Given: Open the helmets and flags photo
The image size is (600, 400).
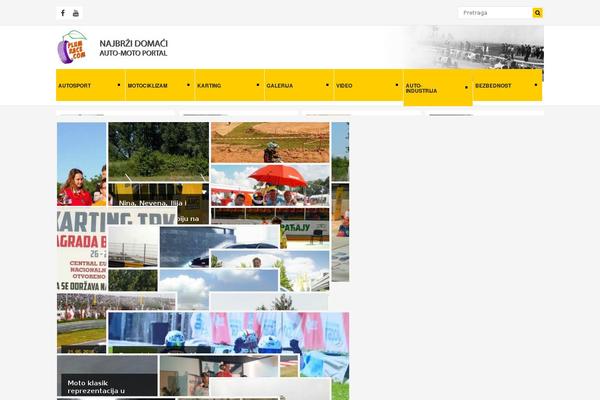Looking at the screenshot, I should [228, 332].
